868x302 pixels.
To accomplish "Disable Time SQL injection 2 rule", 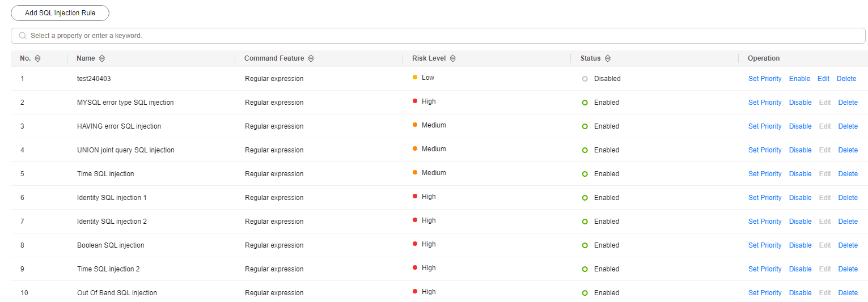I will (801, 269).
